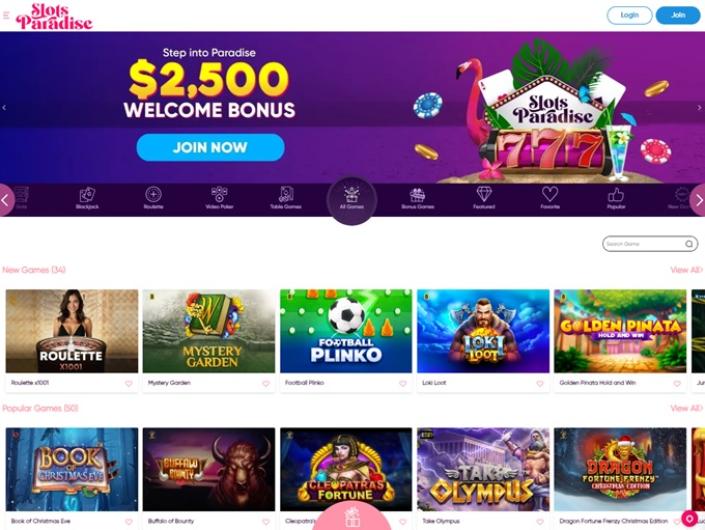
Task: Open the gift box promotions icon
Action: pos(352,517)
